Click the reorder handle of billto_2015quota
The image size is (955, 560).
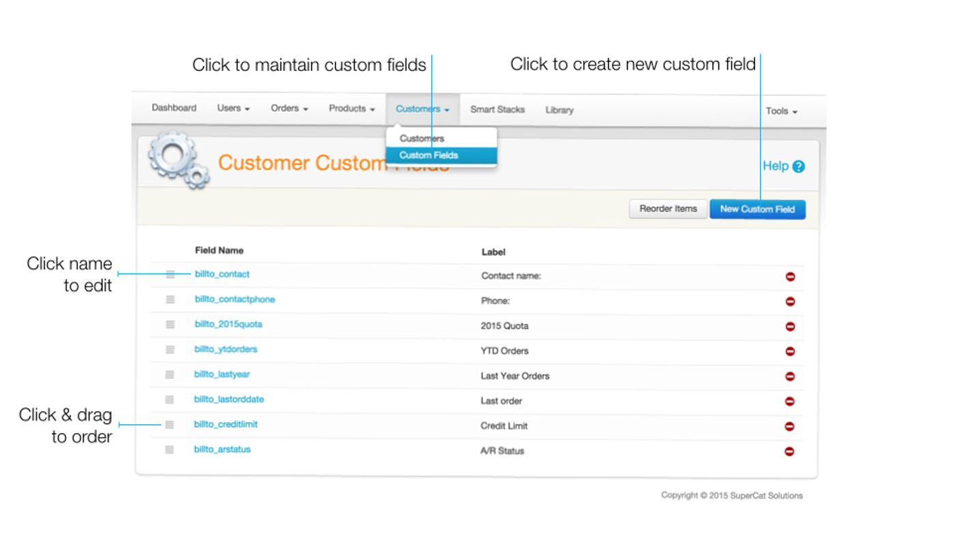pyautogui.click(x=170, y=324)
